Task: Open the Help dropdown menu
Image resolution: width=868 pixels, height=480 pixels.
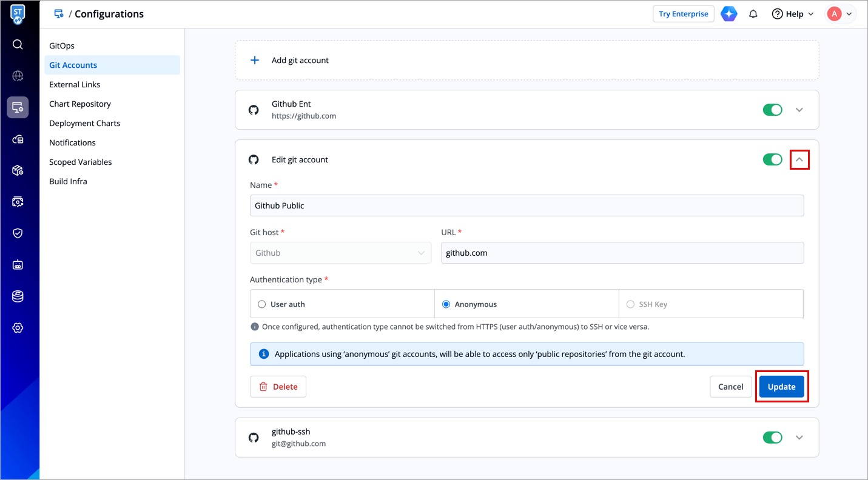Action: pyautogui.click(x=793, y=14)
